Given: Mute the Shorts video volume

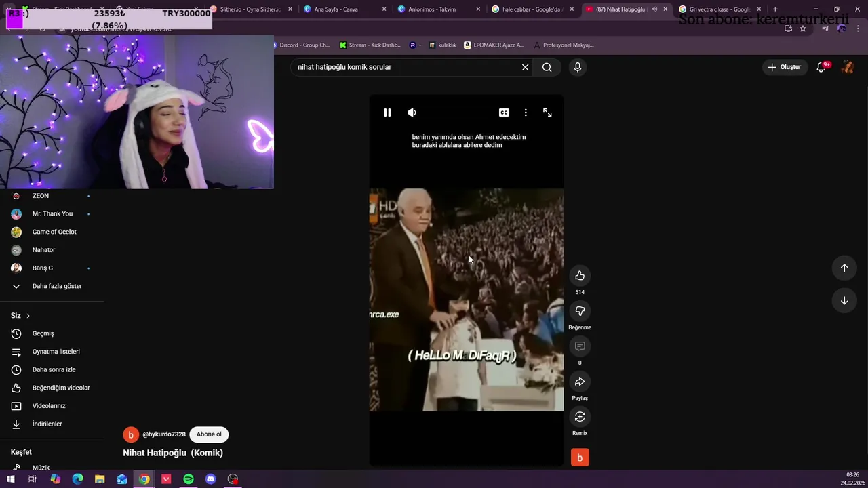Looking at the screenshot, I should 412,113.
